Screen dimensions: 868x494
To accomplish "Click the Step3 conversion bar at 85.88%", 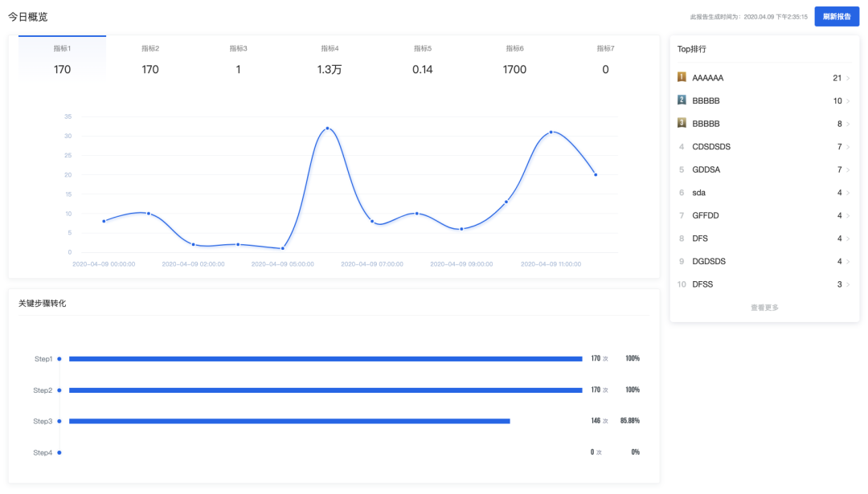I will click(289, 421).
